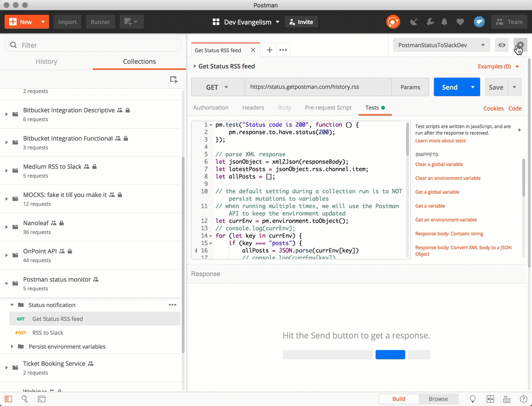Insert Get an environment variable snippet

pos(446,220)
